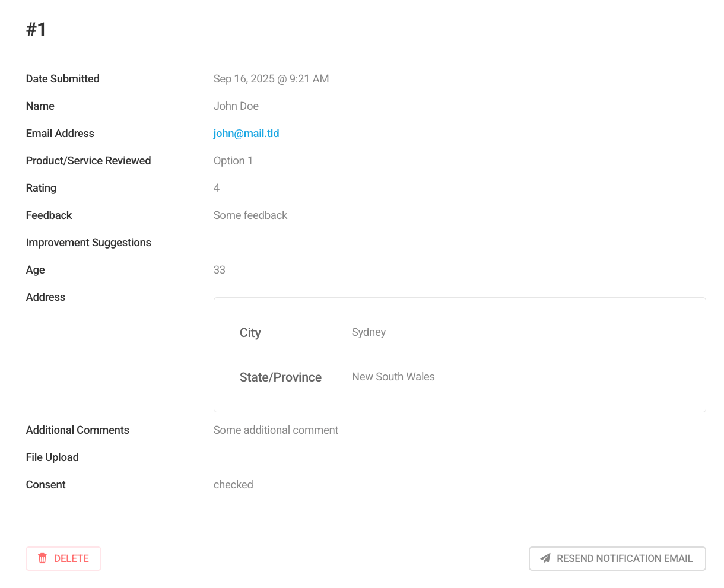The image size is (724, 588).
Task: Click the Product/Service Reviewed label
Action: pyautogui.click(x=88, y=161)
